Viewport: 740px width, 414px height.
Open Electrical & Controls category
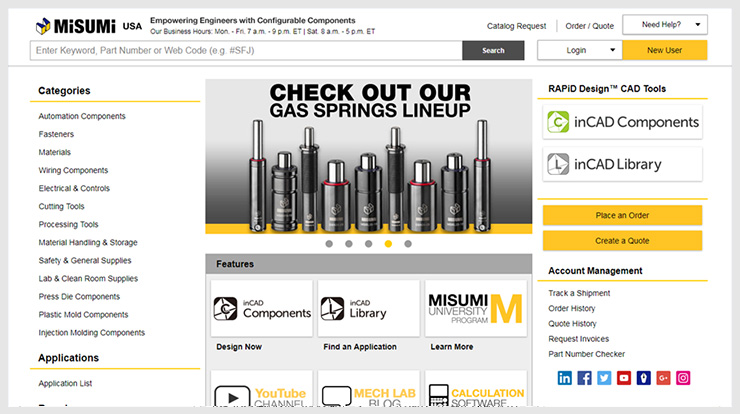[74, 188]
